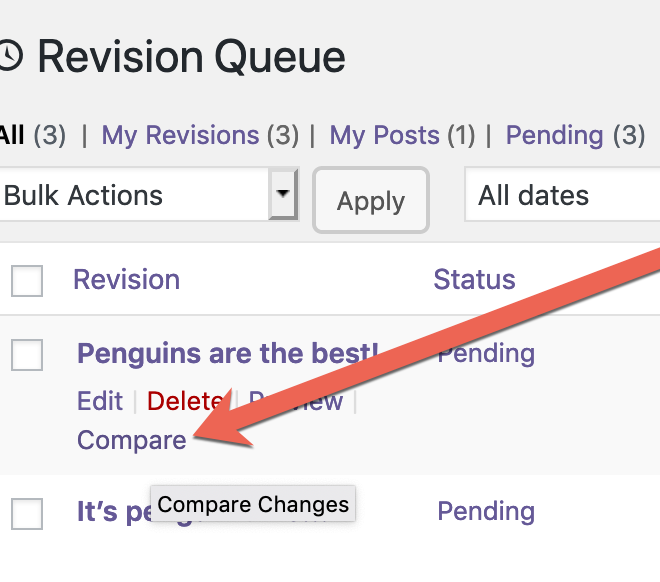660x582 pixels.
Task: Click the red Delete link
Action: tap(185, 401)
